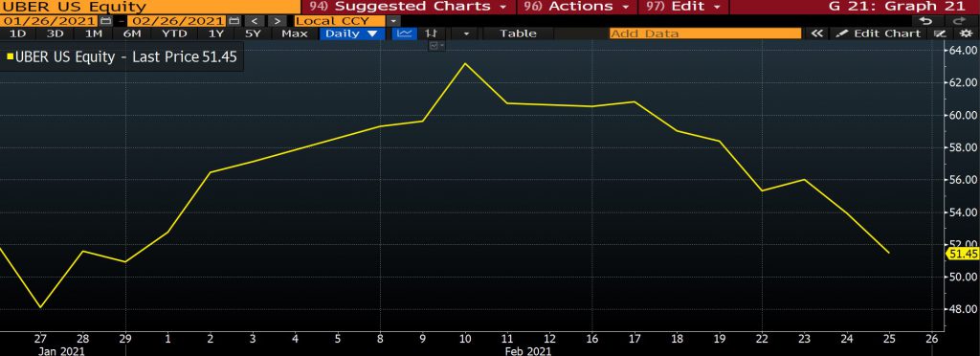Screen dimensions: 980x356
Task: Select the line chart type icon
Action: tap(405, 33)
